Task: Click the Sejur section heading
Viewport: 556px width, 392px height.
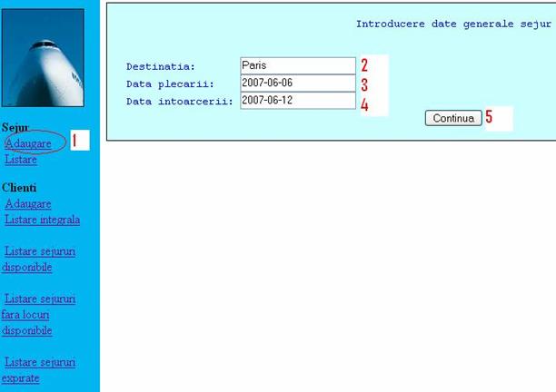Action: click(x=15, y=127)
